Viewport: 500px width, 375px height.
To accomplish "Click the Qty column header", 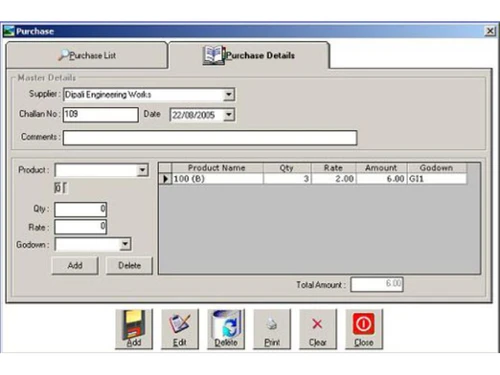I will [287, 168].
